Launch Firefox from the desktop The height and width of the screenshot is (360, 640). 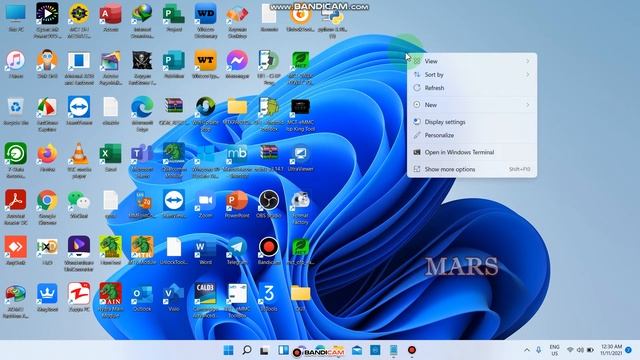47,157
